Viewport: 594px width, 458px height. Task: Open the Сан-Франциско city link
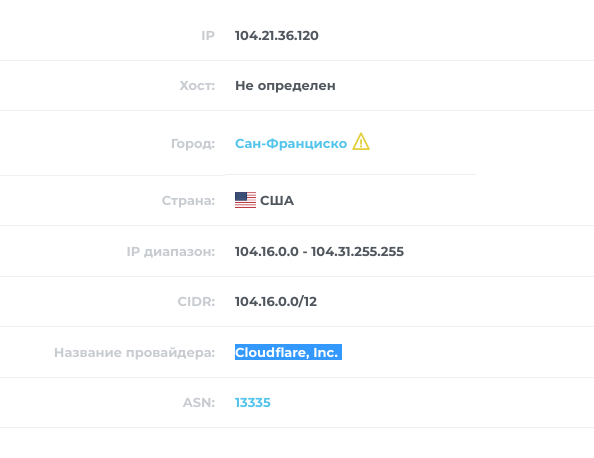tap(291, 144)
